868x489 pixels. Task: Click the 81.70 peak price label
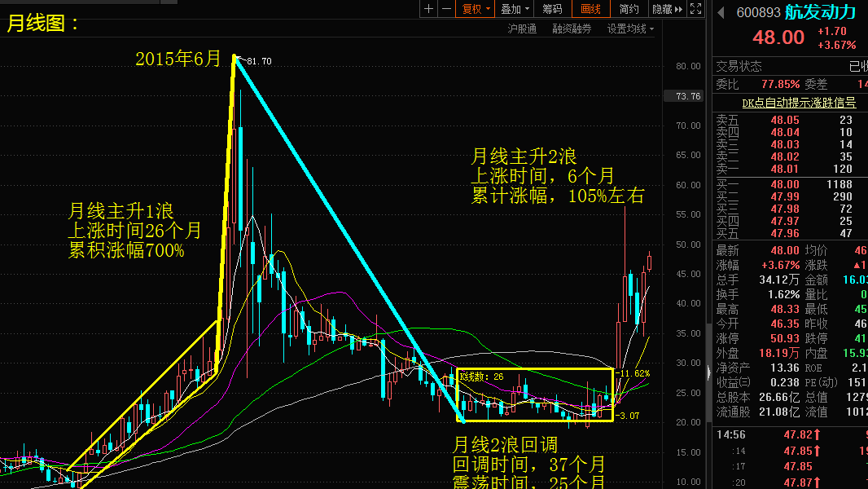tap(258, 61)
